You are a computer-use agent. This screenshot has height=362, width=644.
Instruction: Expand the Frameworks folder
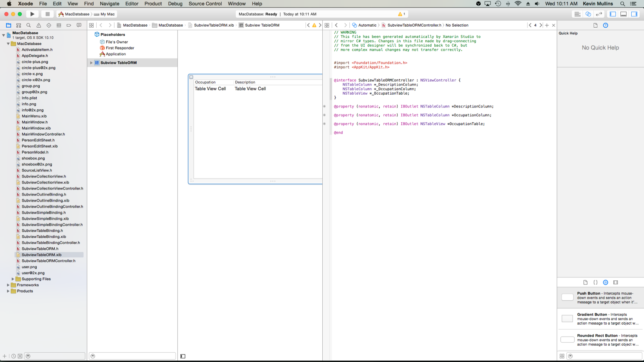pos(8,285)
